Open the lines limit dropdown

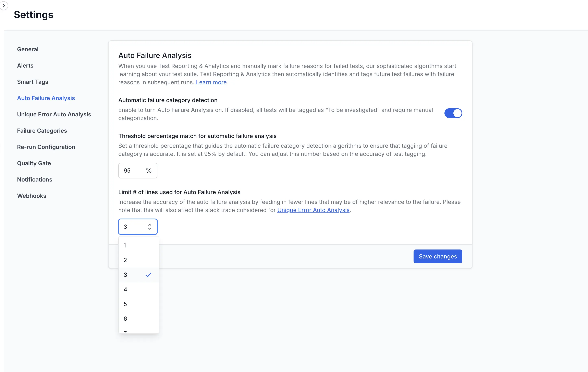tap(138, 226)
